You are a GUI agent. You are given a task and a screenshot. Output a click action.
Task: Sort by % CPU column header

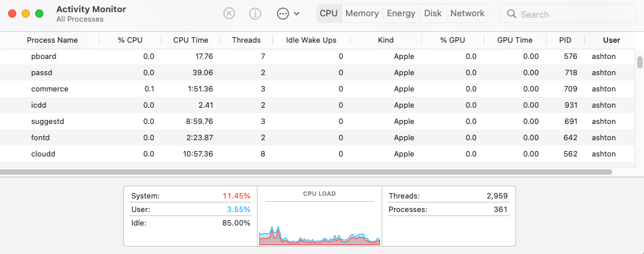130,40
